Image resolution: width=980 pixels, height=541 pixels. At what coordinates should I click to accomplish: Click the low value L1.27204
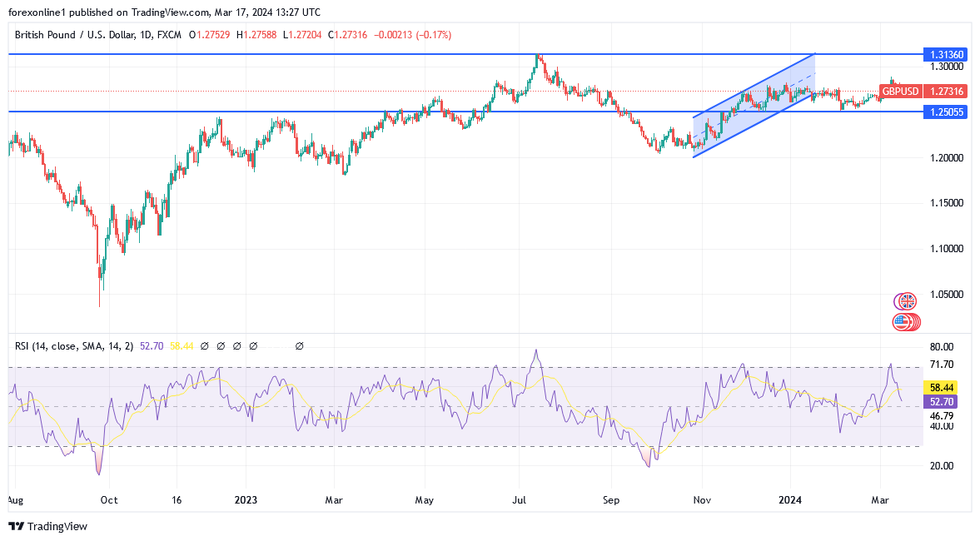coord(302,35)
